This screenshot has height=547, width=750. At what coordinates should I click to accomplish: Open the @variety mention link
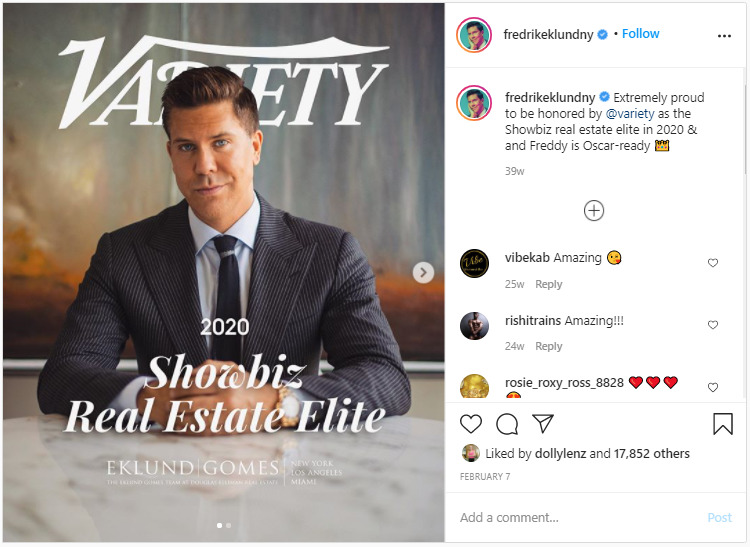coord(630,114)
